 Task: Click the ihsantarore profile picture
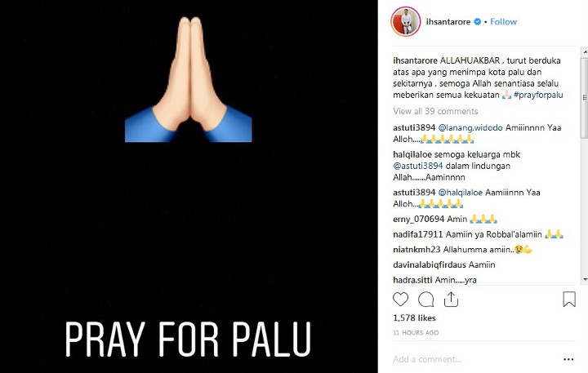[x=405, y=22]
